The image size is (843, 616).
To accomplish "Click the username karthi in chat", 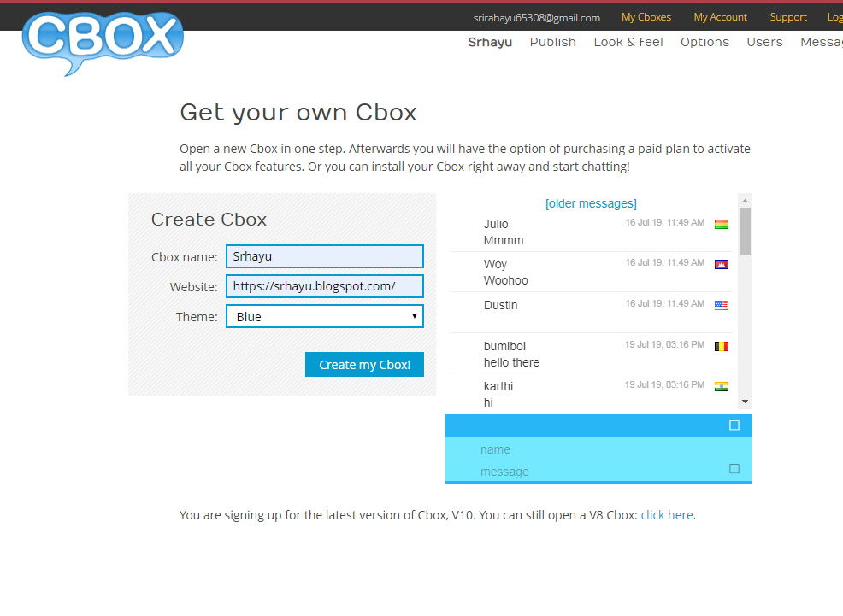I will [498, 386].
